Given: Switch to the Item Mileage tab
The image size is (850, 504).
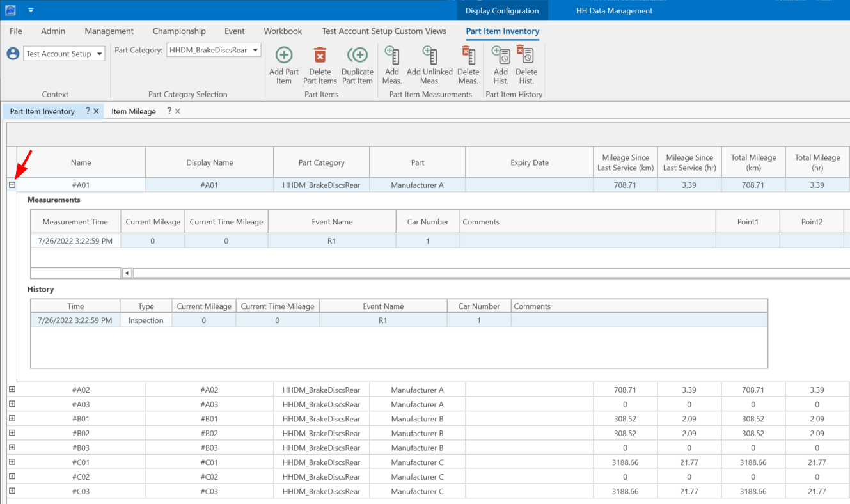Looking at the screenshot, I should pos(134,111).
